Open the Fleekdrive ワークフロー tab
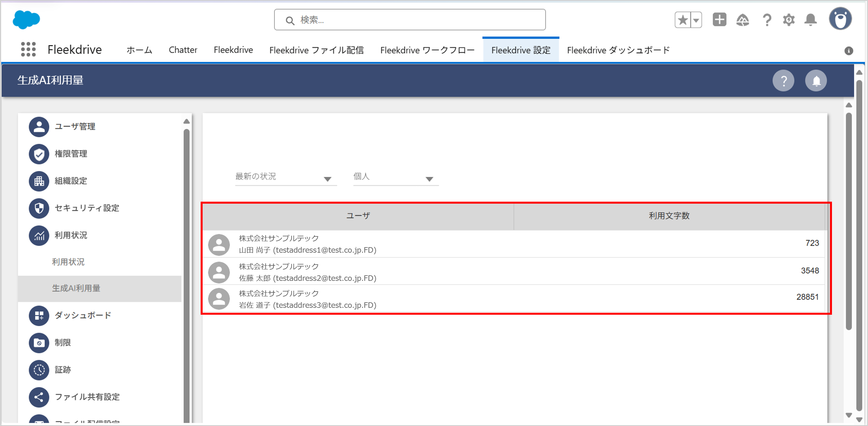868x426 pixels. click(427, 50)
